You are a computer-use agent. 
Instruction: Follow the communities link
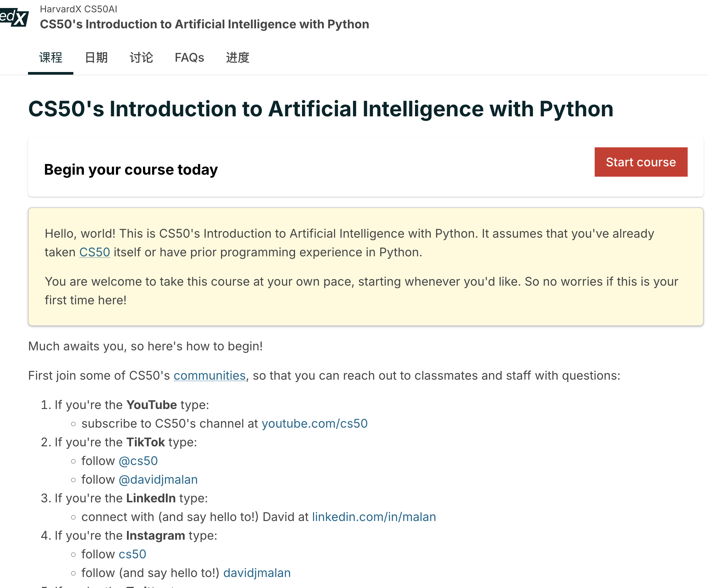209,376
